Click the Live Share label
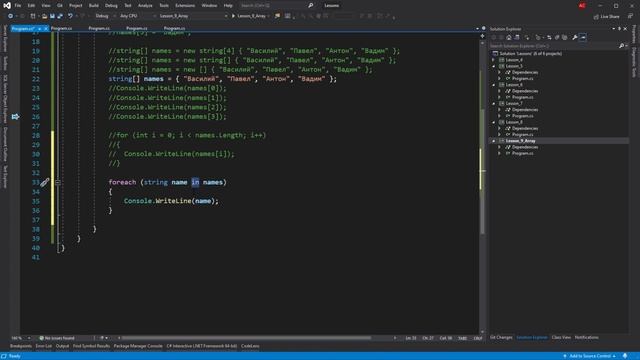 610,16
